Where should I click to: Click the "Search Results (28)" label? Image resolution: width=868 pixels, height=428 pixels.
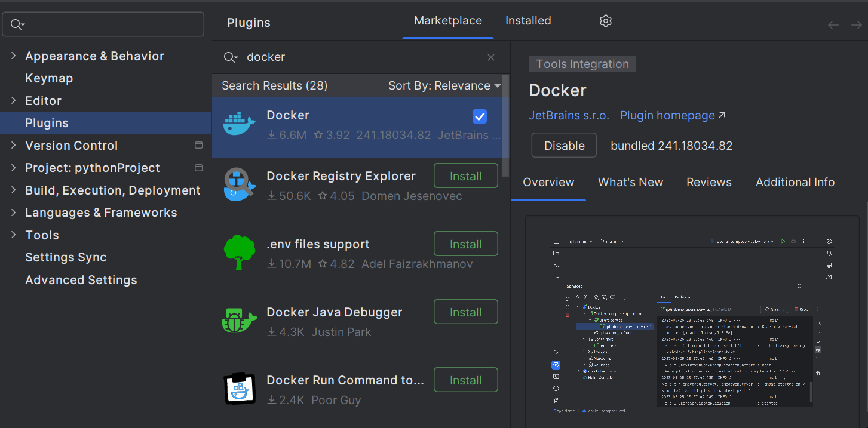[275, 86]
